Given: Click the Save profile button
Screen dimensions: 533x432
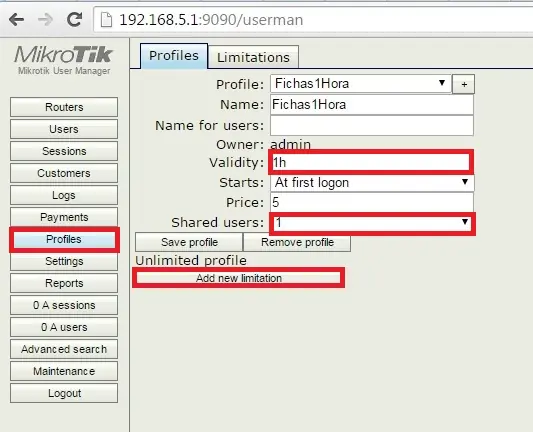Looking at the screenshot, I should [189, 242].
